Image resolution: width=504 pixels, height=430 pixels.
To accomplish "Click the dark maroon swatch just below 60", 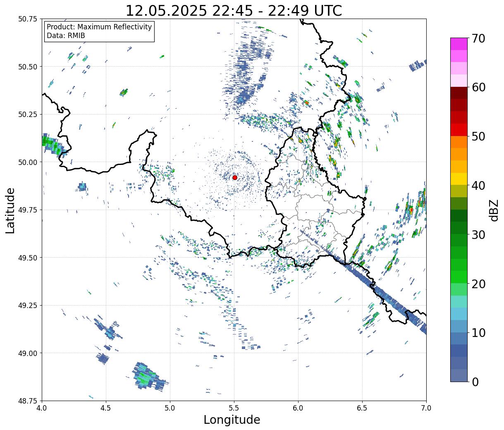I will [459, 93].
